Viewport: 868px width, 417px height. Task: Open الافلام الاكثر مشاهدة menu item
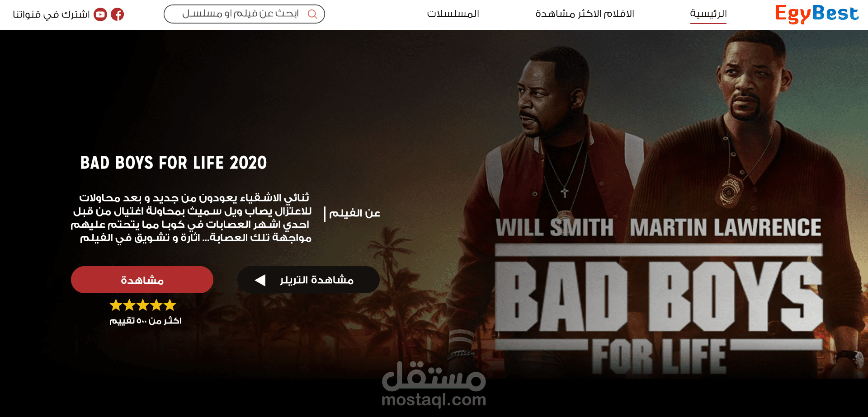pos(585,14)
